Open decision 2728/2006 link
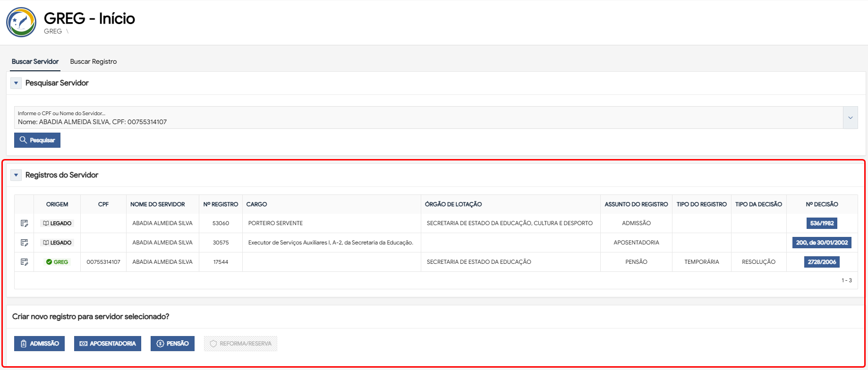The image size is (868, 370). click(822, 262)
